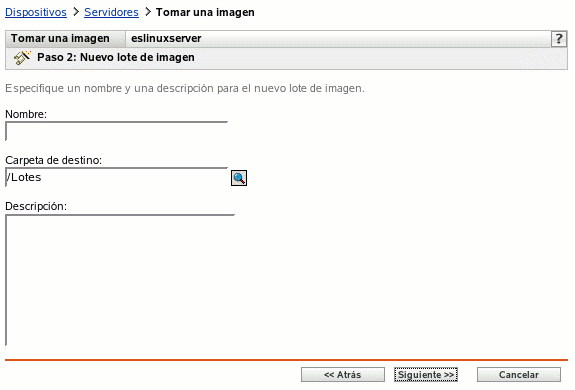
Task: Abort the wizard with Cancelar
Action: [519, 375]
